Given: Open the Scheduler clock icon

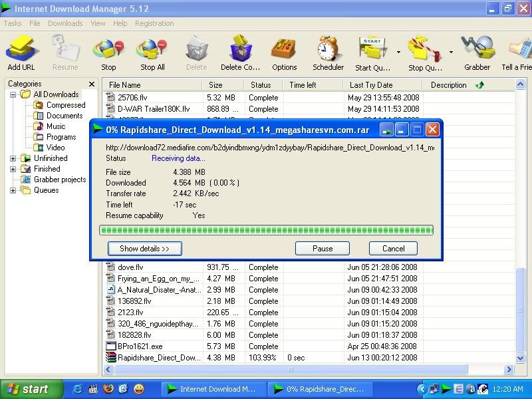Looking at the screenshot, I should point(328,53).
